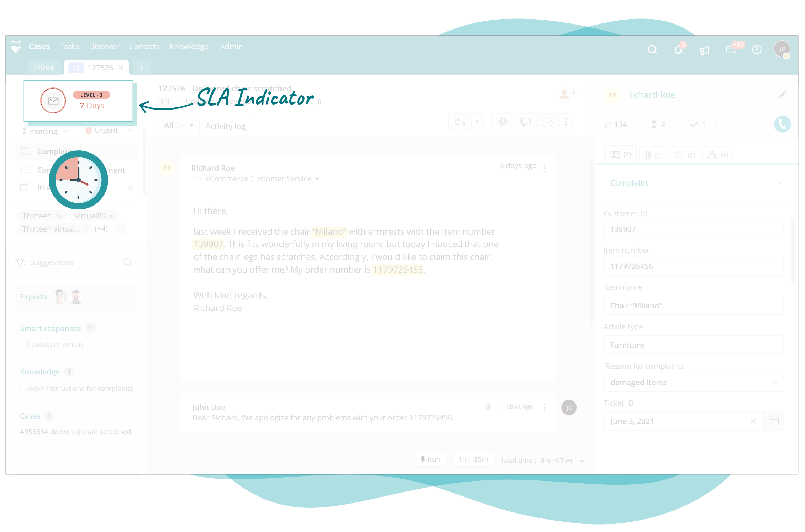
Task: Click the Complaint return smart response link
Action: [55, 345]
